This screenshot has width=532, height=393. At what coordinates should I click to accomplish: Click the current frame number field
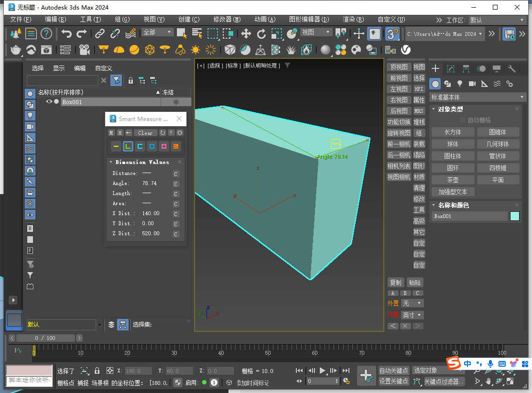tap(321, 381)
